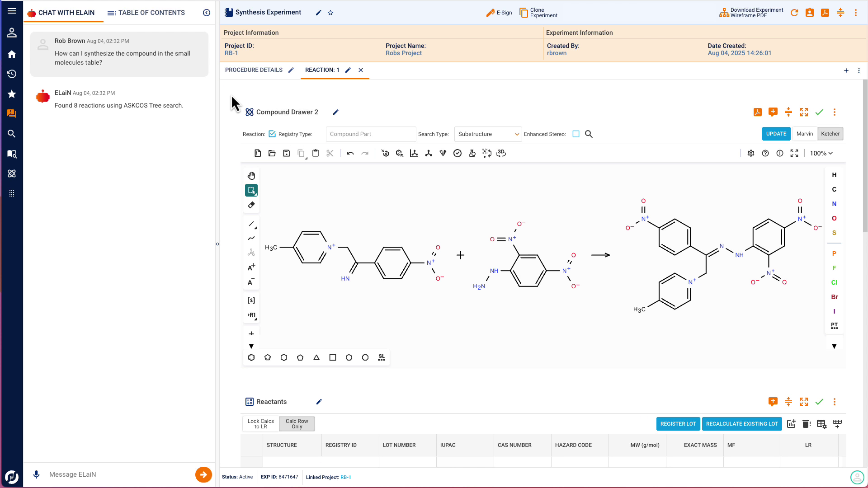This screenshot has height=488, width=868.
Task: Uncheck the Reaction checkbox
Action: pos(272,134)
